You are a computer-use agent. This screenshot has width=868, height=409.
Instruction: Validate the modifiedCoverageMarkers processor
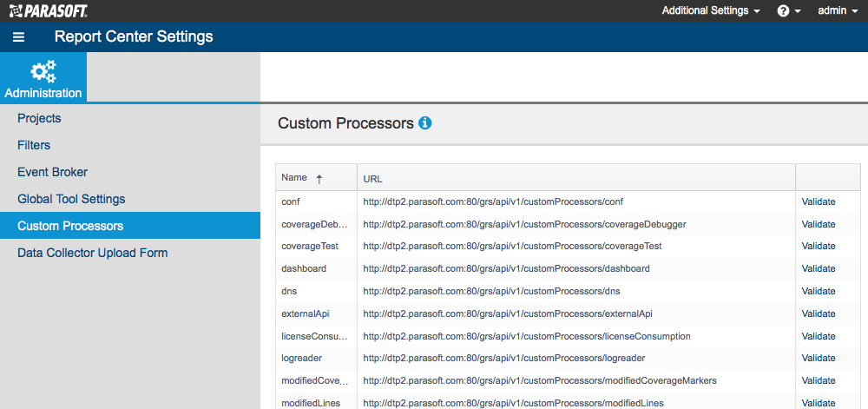(819, 380)
